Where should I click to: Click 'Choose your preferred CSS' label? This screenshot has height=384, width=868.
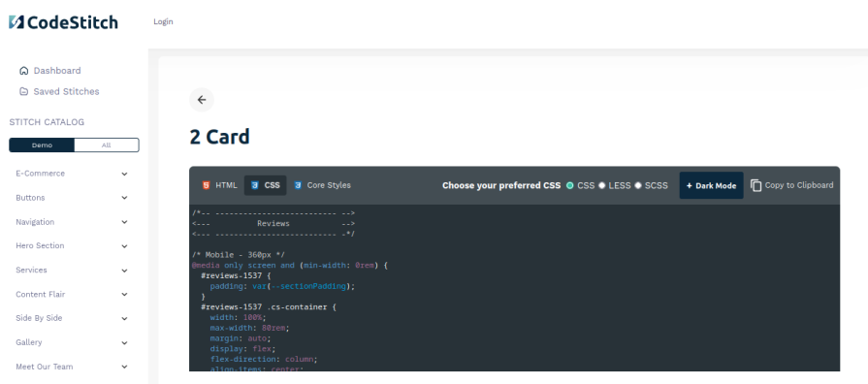501,186
